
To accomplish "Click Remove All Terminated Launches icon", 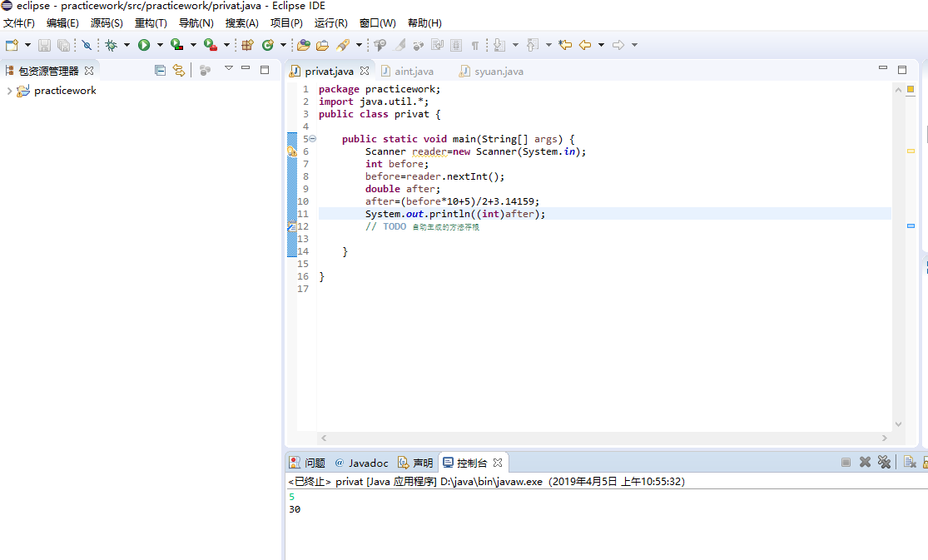I will pyautogui.click(x=884, y=463).
